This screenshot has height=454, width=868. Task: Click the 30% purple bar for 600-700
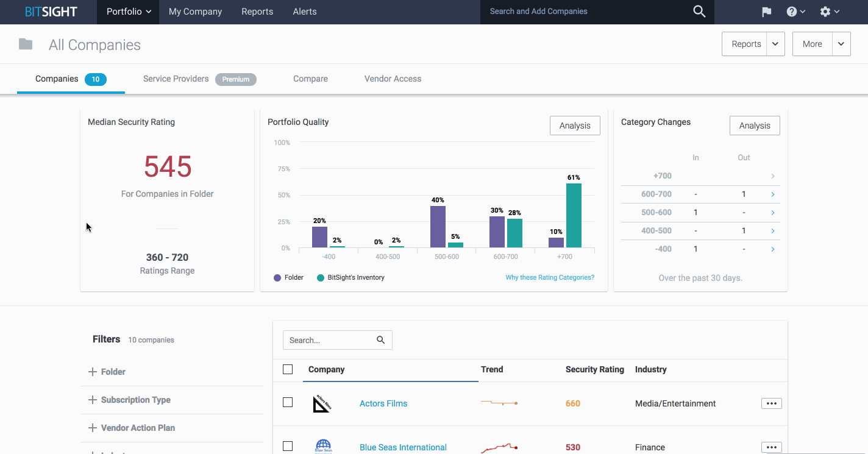pos(497,232)
